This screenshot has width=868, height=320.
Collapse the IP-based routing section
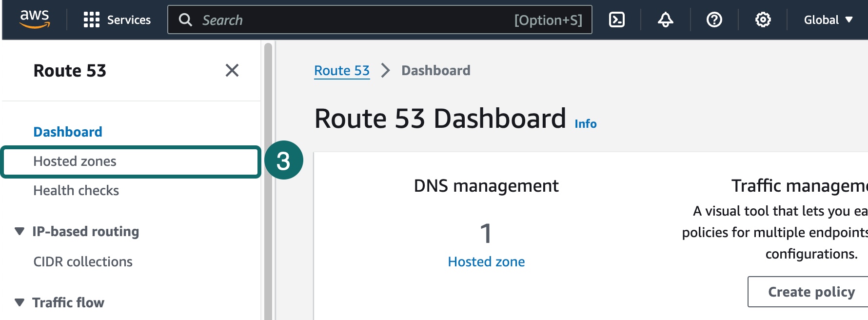pyautogui.click(x=20, y=231)
